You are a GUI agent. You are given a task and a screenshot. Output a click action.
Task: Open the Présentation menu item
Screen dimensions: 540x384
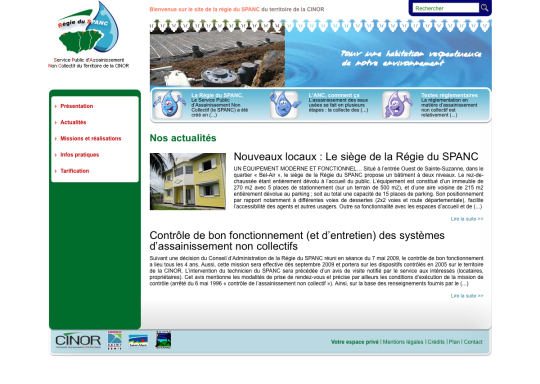pyautogui.click(x=77, y=106)
